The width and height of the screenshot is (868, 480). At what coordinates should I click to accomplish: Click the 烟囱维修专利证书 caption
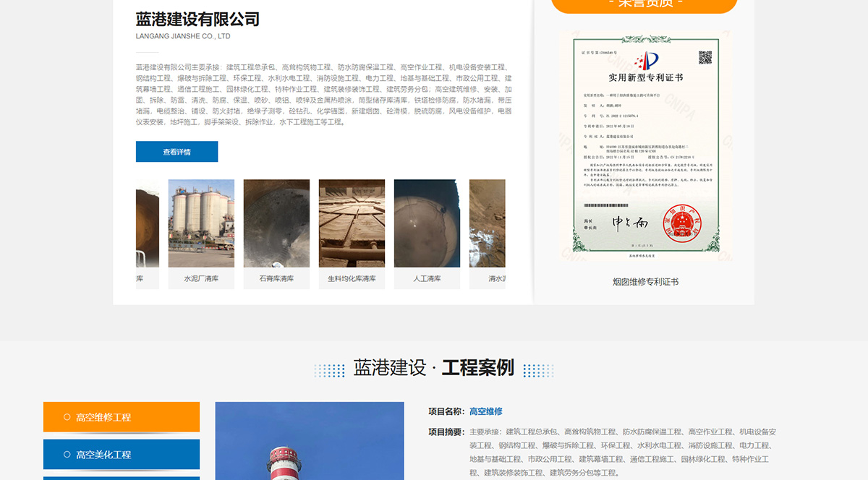tap(644, 281)
